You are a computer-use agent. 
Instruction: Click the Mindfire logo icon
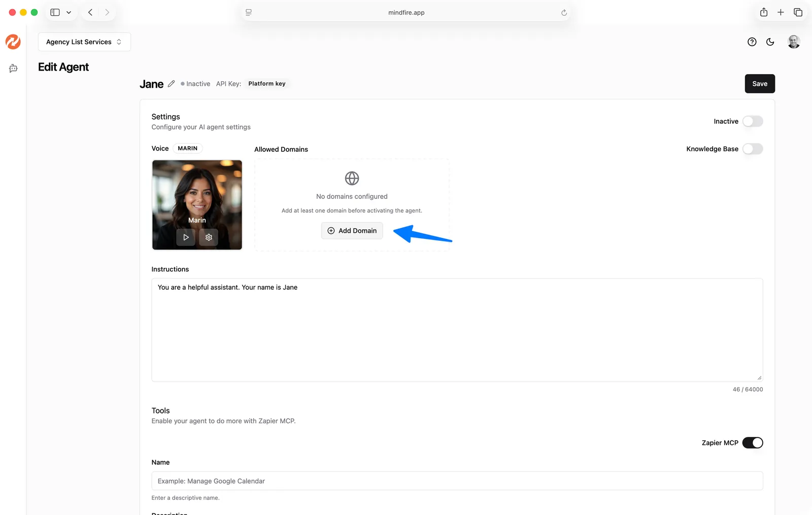pos(13,42)
